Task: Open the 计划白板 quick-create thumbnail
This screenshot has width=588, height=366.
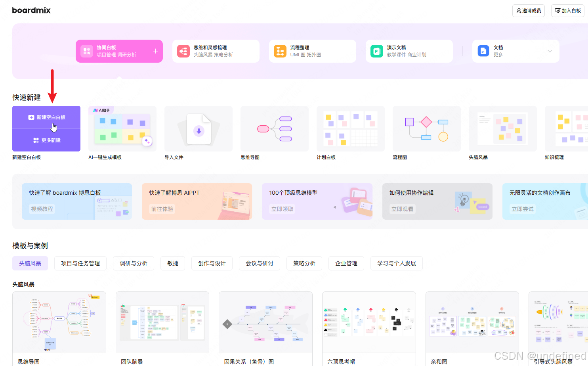Action: click(x=351, y=128)
